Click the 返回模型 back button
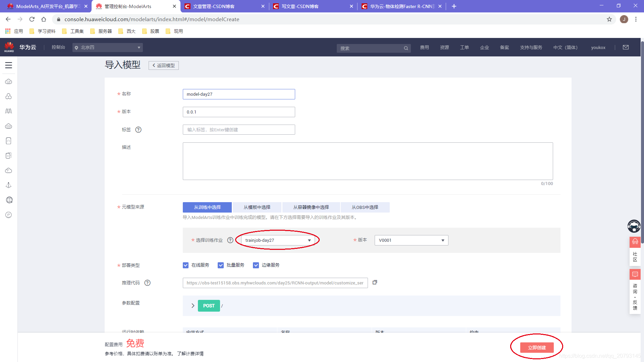 point(164,65)
